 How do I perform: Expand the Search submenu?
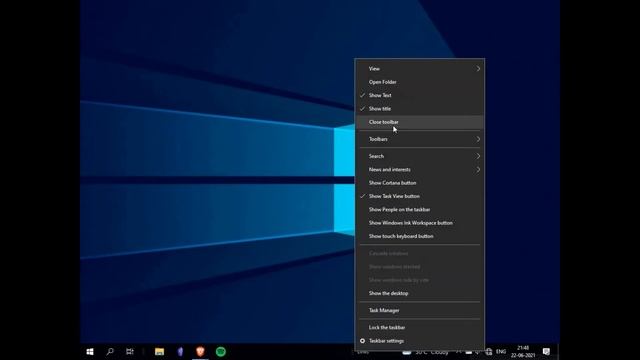tap(420, 156)
